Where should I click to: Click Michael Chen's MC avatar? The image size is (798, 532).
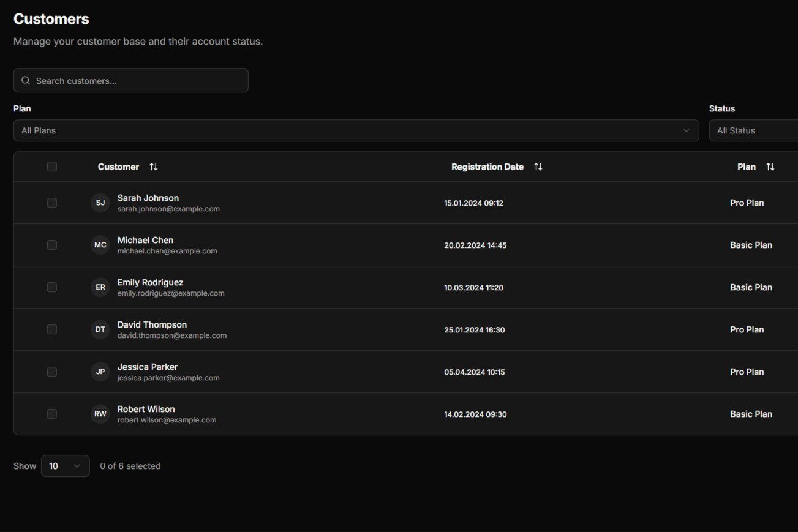(x=100, y=245)
